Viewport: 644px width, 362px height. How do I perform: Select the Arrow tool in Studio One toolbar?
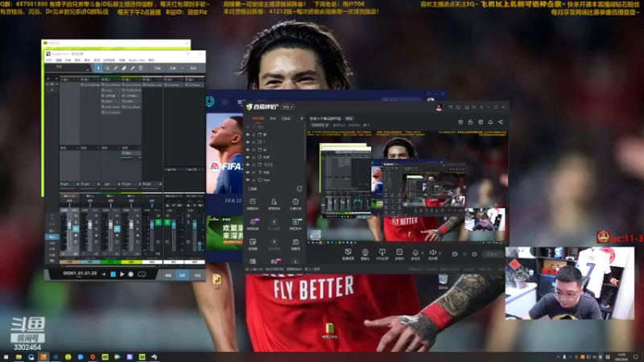[98, 68]
